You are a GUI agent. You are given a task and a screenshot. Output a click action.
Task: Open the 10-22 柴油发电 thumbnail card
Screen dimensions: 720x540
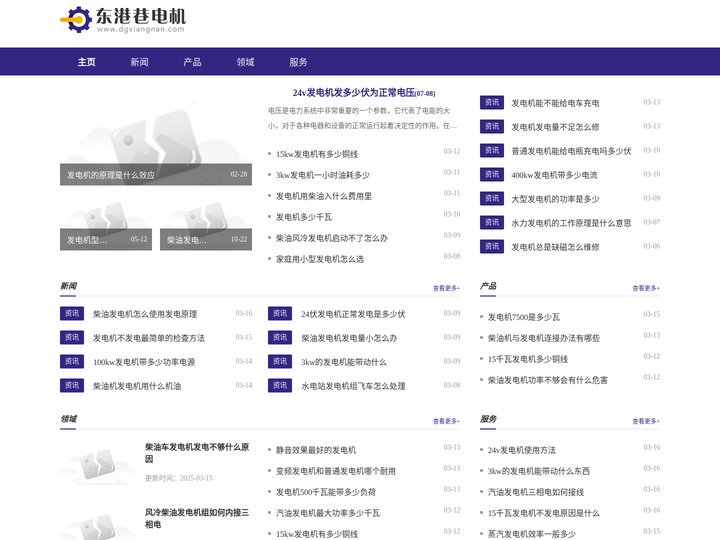[206, 225]
